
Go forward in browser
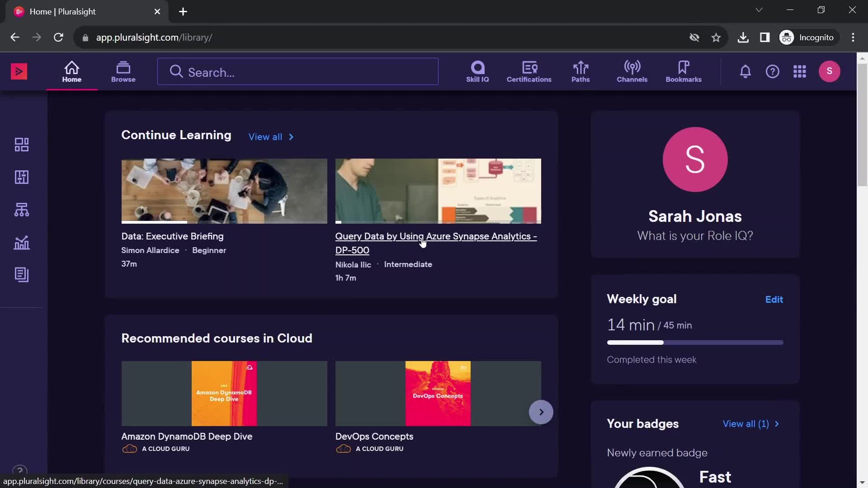37,38
